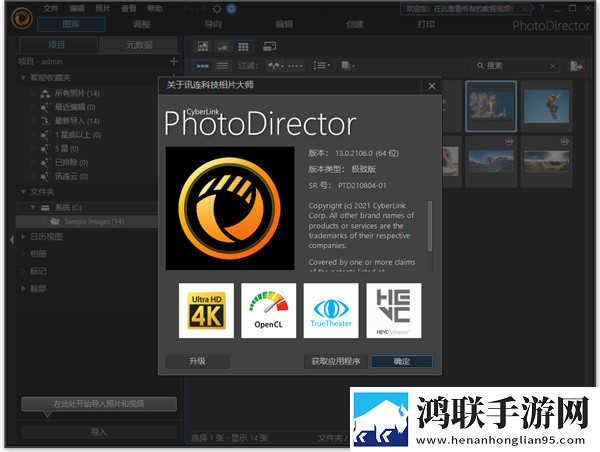Open the 帮助 (Help) menu
Viewport: 600px width, 452px height.
point(155,8)
